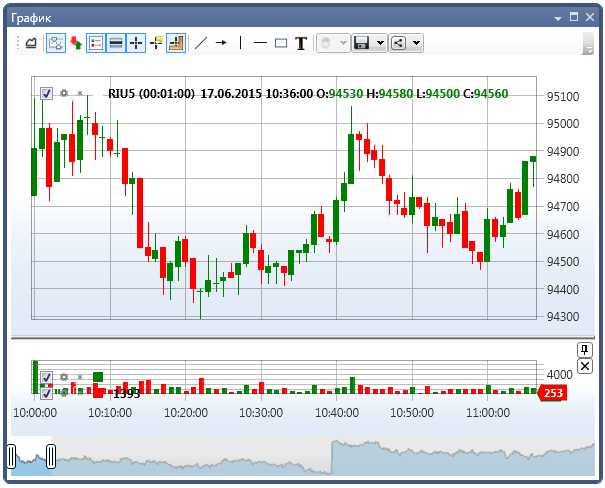Viewport: 605px width, 488px height.
Task: Open the share options dropdown arrow
Action: click(x=416, y=43)
